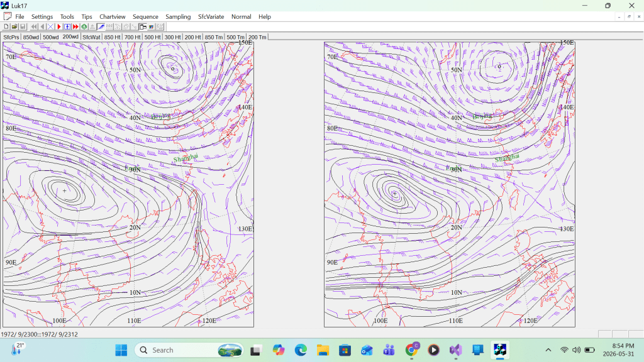Click the date range status bar text
Screen dimensions: 644x362
40,334
